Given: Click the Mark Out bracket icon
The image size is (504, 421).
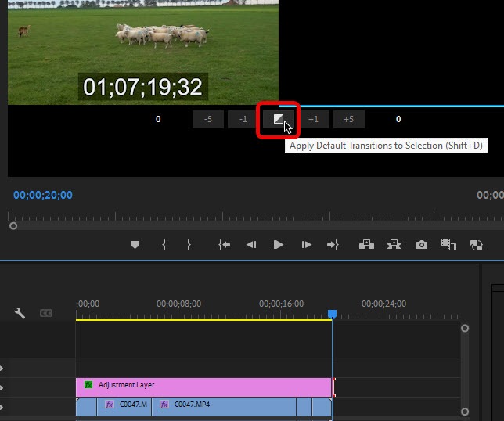Looking at the screenshot, I should tap(189, 245).
